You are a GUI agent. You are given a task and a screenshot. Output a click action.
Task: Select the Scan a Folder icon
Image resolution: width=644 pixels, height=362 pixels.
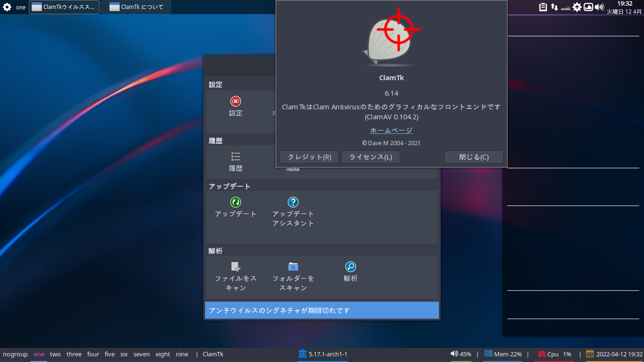[x=293, y=267]
